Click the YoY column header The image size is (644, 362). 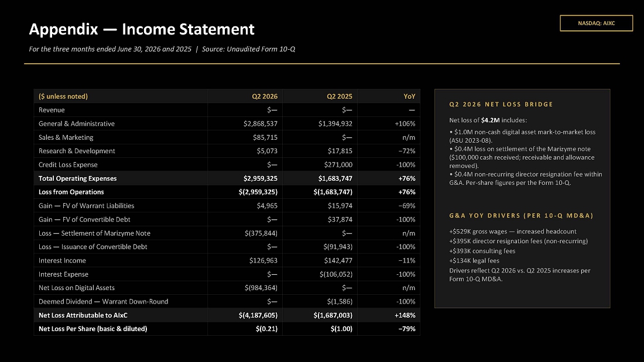(x=409, y=96)
